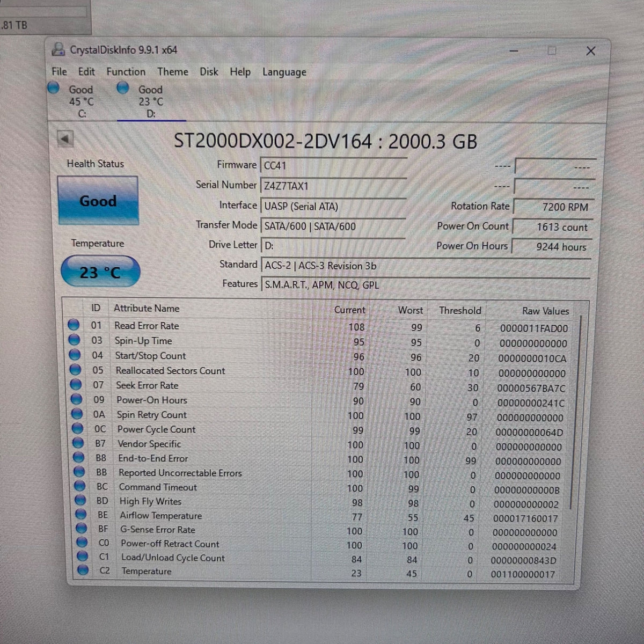Click the Serial Number field Z4Z7TAX1

[333, 186]
